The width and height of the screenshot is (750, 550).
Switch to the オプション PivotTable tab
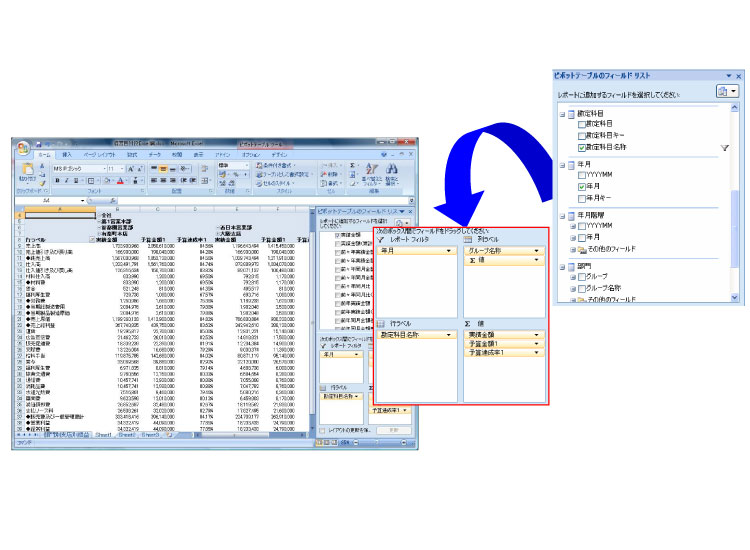click(x=251, y=155)
